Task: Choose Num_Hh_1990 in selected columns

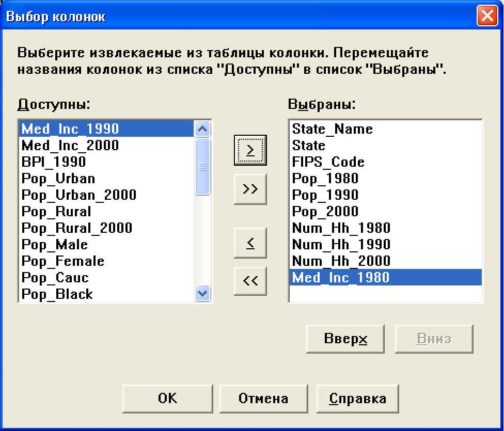Action: 341,245
